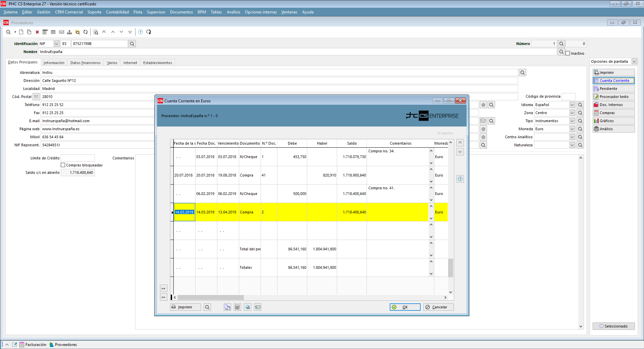Expand the Centro Analítico dropdown
The height and width of the screenshot is (349, 644).
pos(572,137)
